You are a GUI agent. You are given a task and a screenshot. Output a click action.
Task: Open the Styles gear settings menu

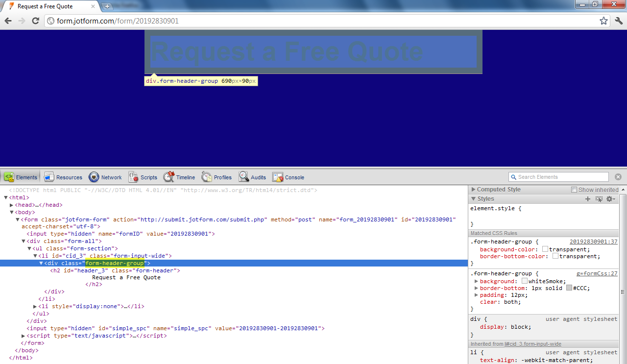[x=610, y=199]
